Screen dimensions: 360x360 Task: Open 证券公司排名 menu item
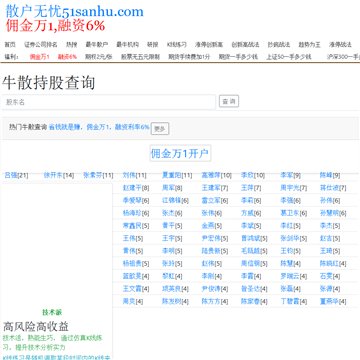[x=41, y=45]
